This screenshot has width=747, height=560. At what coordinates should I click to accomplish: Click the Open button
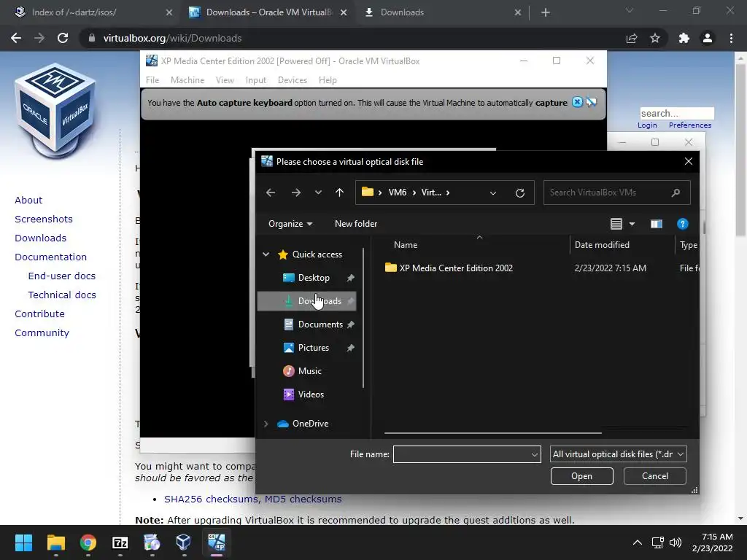tap(581, 475)
